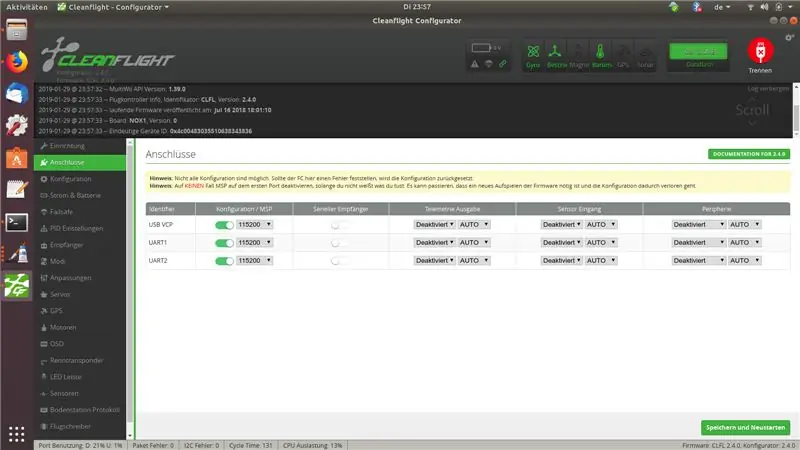Open the OSD tab

80,344
